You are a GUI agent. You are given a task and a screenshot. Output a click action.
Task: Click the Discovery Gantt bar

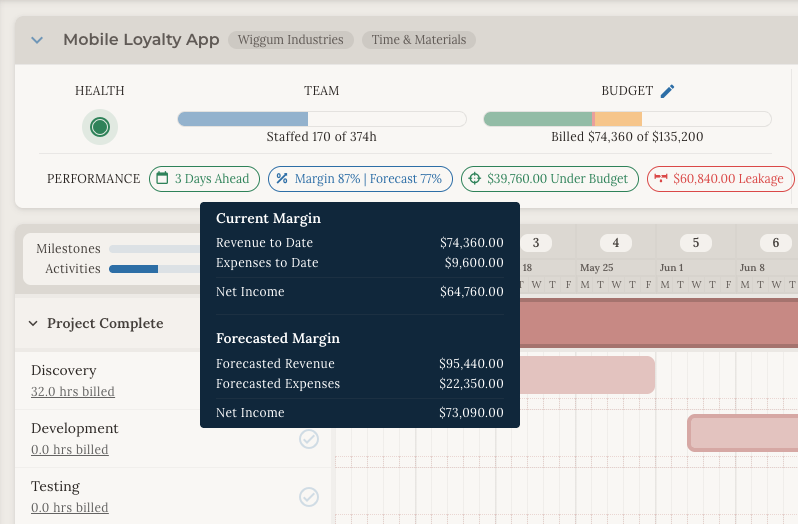pyautogui.click(x=587, y=375)
